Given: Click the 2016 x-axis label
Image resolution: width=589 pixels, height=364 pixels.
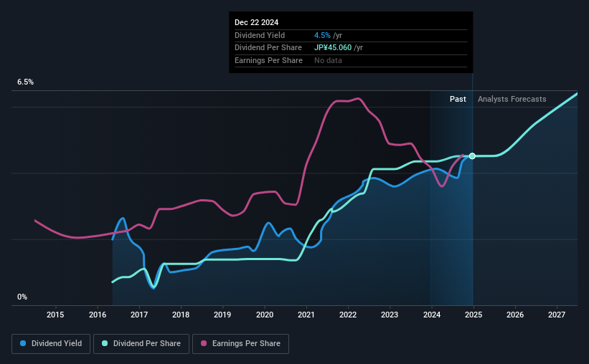Looking at the screenshot, I should pos(98,315).
